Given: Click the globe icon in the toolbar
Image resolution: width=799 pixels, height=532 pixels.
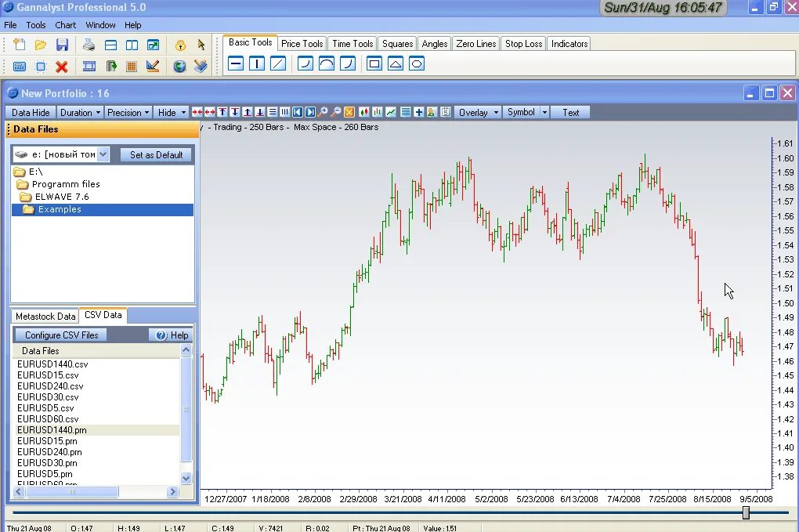Looking at the screenshot, I should 179,67.
